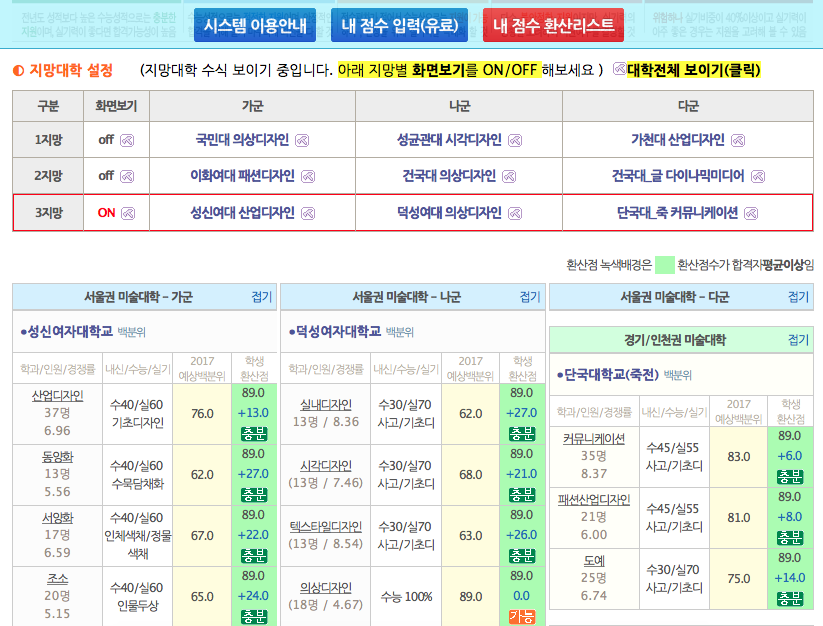The height and width of the screenshot is (626, 823).
Task: Click 가군 column header
Action: click(252, 106)
